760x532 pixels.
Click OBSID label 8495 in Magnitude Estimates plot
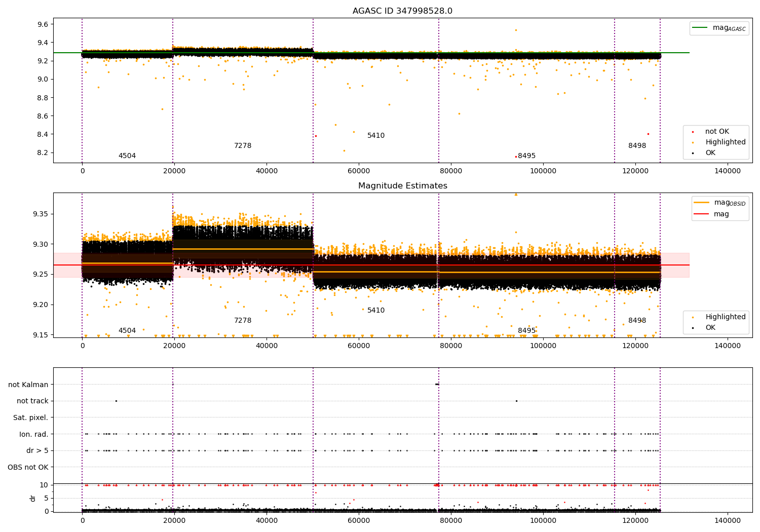(526, 331)
